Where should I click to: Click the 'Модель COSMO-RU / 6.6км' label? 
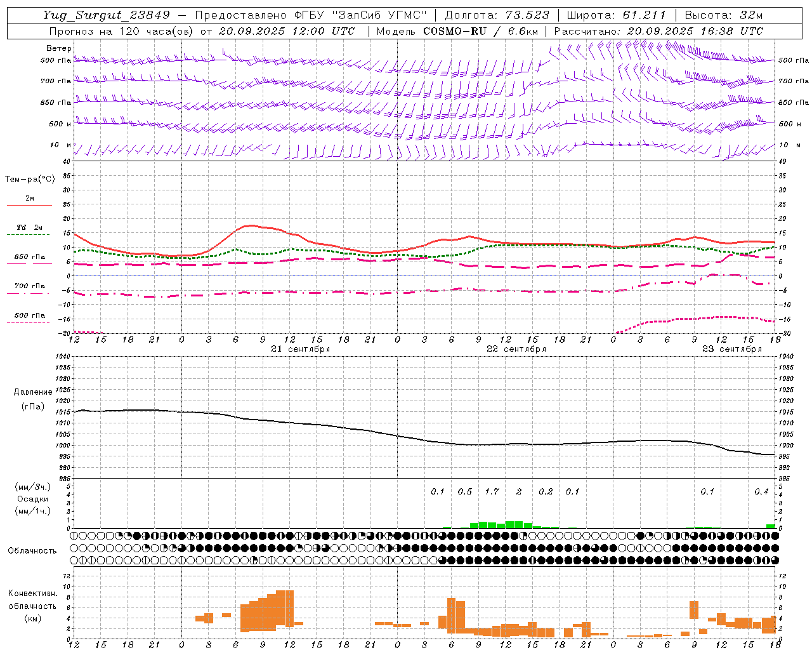point(457,31)
